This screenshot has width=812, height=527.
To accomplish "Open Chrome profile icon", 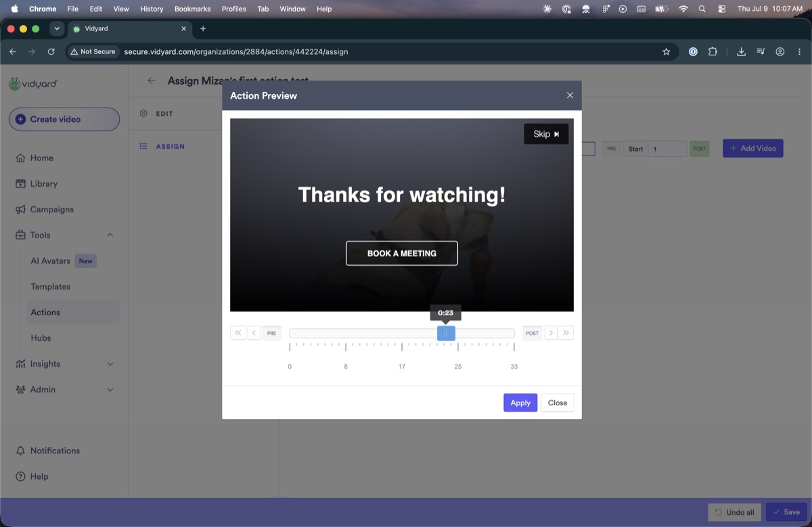I will 780,51.
